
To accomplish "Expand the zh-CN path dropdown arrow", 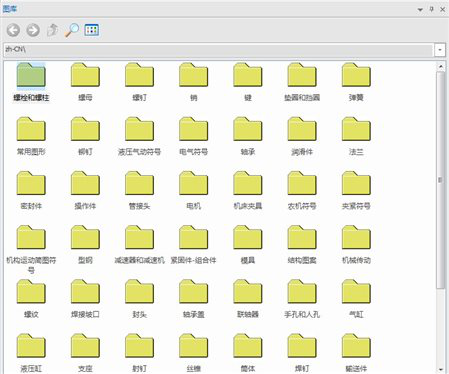I will click(x=440, y=50).
